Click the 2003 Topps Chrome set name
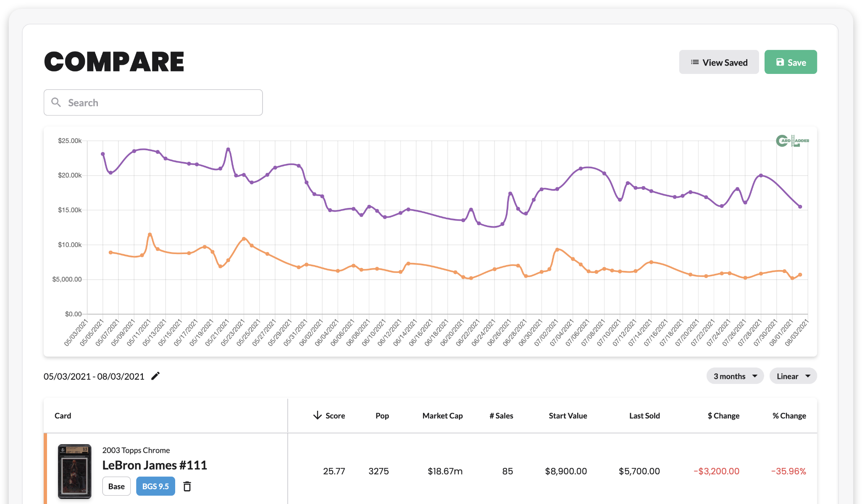Screen dimensions: 862x504 click(x=136, y=450)
